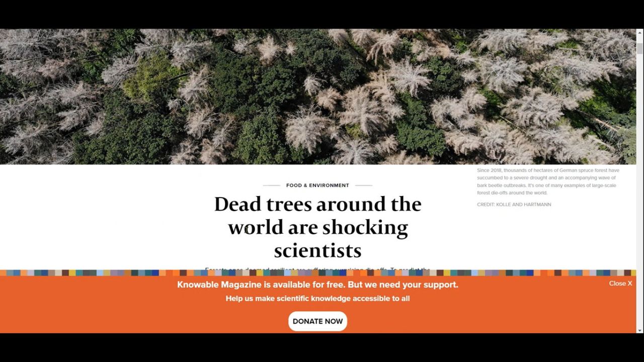The width and height of the screenshot is (644, 362).
Task: Click the scrollbar down arrow
Action: click(x=639, y=330)
